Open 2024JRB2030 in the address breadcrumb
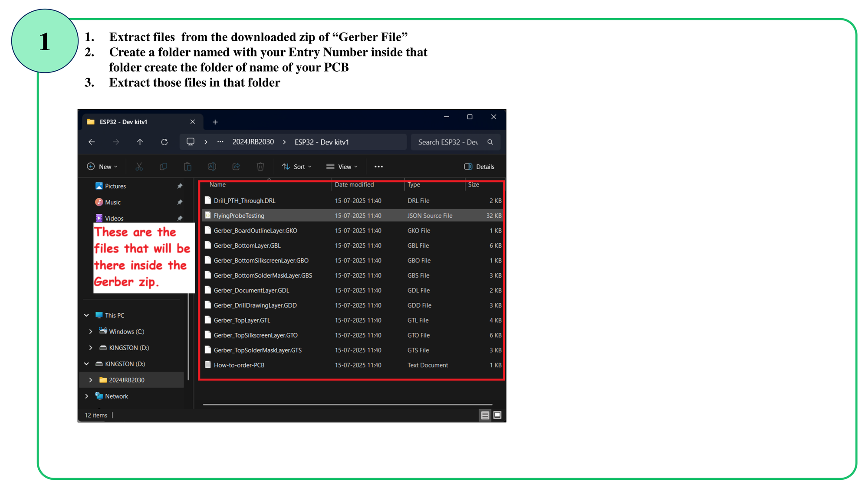868x488 pixels. pos(253,142)
